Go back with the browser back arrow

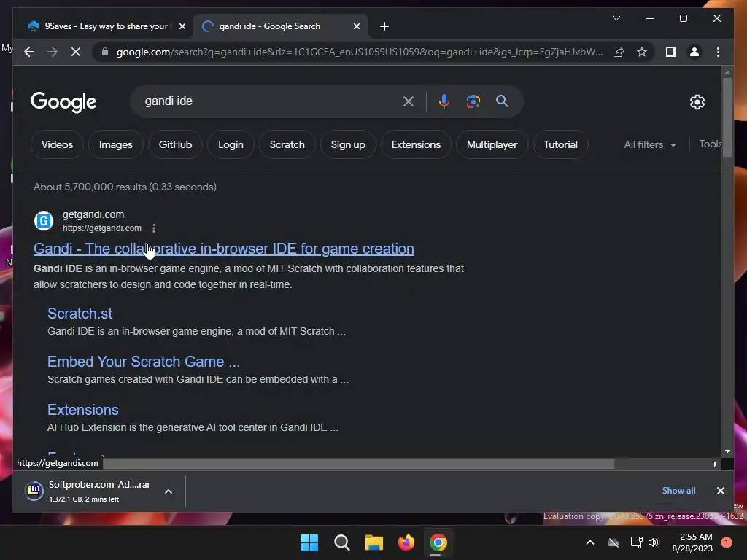(x=29, y=52)
